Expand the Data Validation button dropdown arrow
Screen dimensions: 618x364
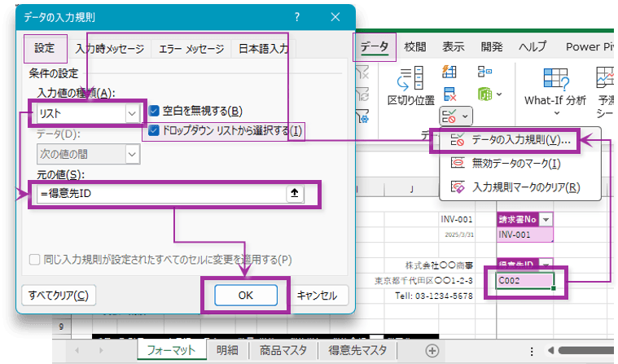click(465, 116)
